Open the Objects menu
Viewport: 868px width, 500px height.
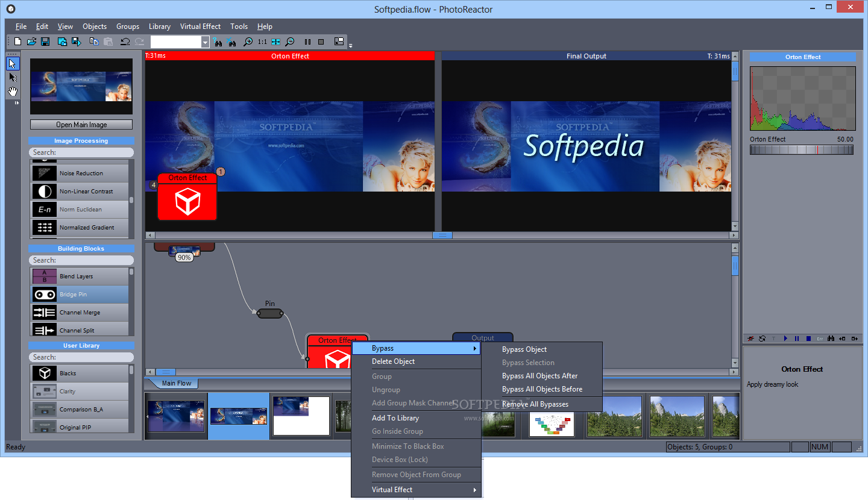[95, 27]
